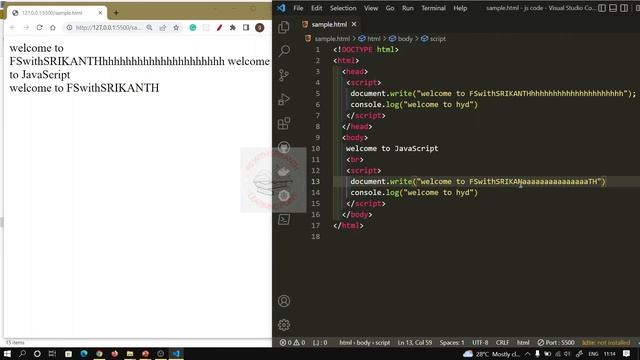Open the Explorer view in VS Code activity bar

coord(284,27)
